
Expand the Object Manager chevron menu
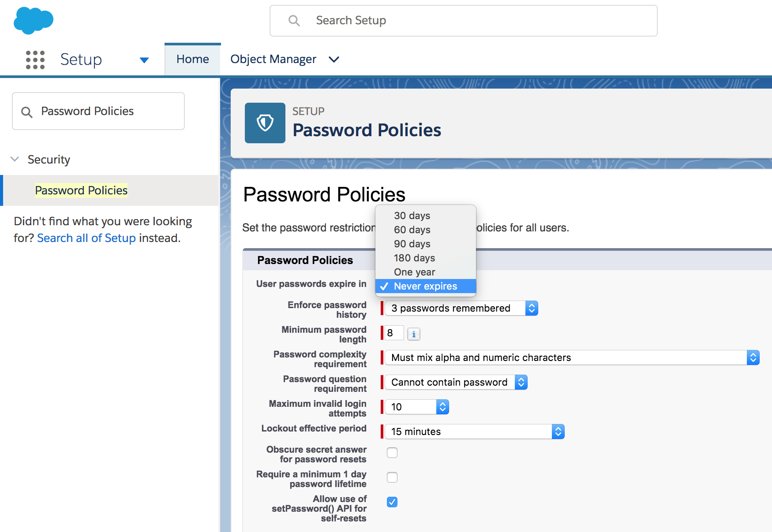tap(334, 60)
